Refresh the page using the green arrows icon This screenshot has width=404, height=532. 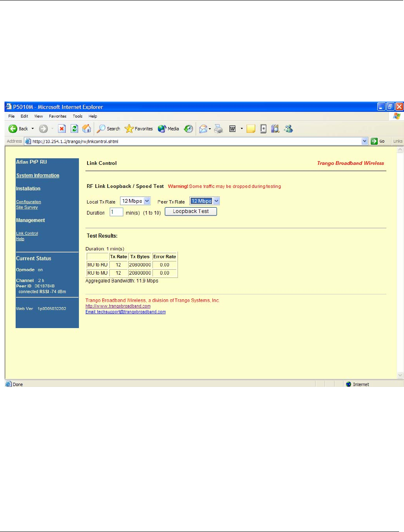(74, 129)
